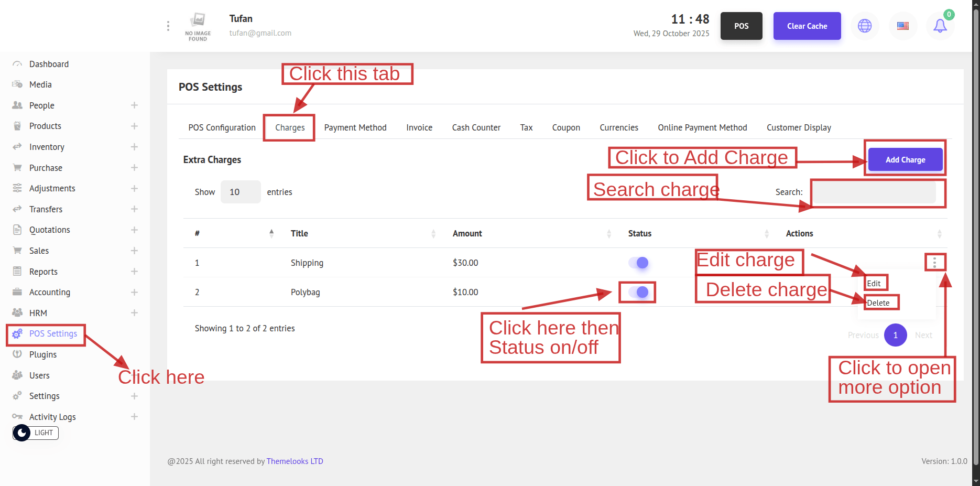This screenshot has height=486, width=980.
Task: Toggle the Polybag charge status switch
Action: click(x=639, y=292)
